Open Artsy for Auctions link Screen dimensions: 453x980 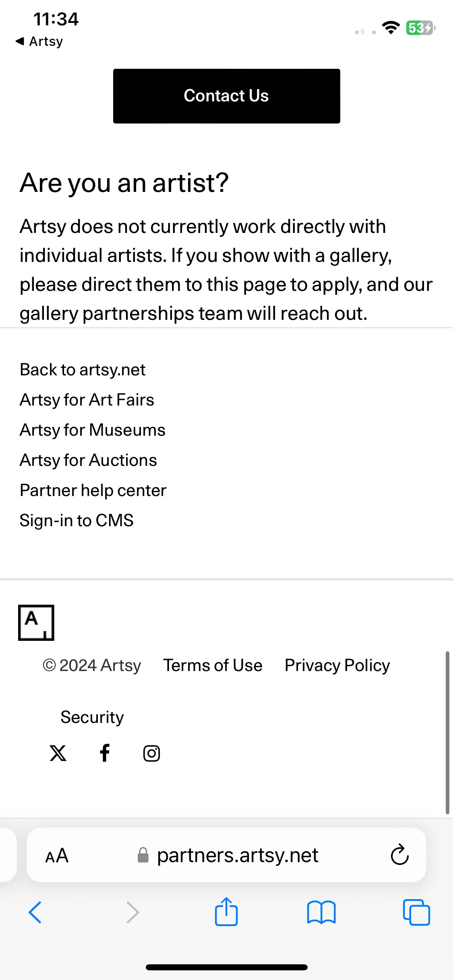click(x=88, y=460)
